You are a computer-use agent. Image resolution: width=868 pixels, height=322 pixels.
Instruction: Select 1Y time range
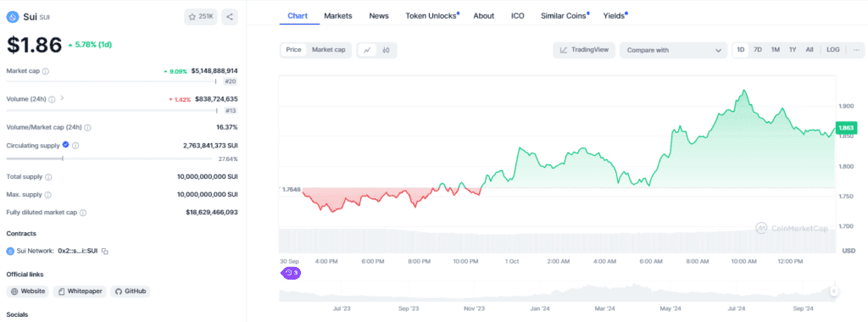coord(793,50)
